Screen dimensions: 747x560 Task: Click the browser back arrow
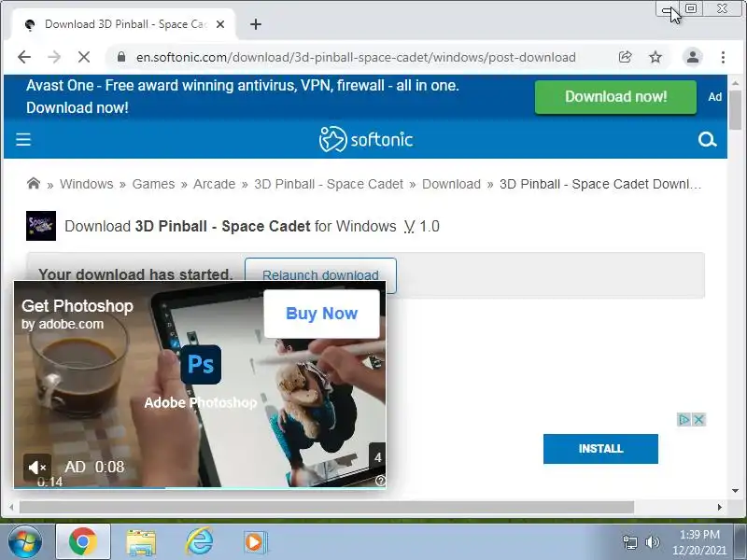tap(24, 57)
